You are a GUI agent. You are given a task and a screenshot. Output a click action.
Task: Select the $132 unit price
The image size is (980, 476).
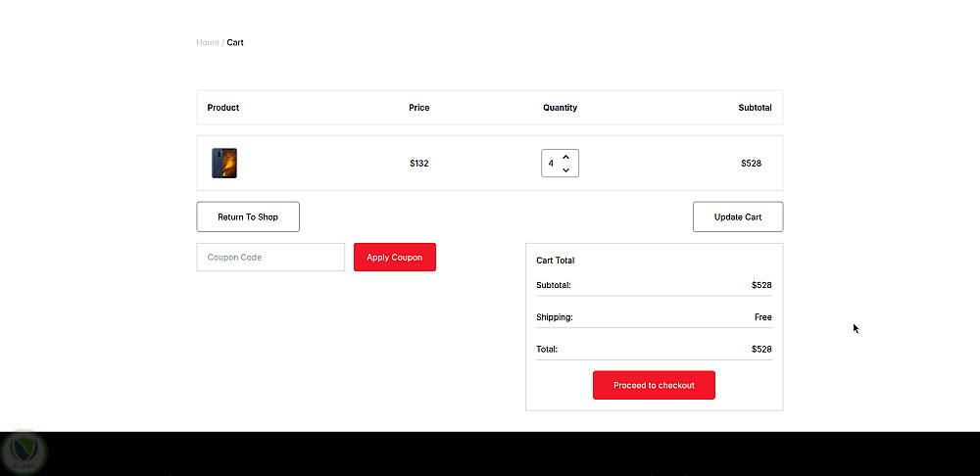point(418,164)
